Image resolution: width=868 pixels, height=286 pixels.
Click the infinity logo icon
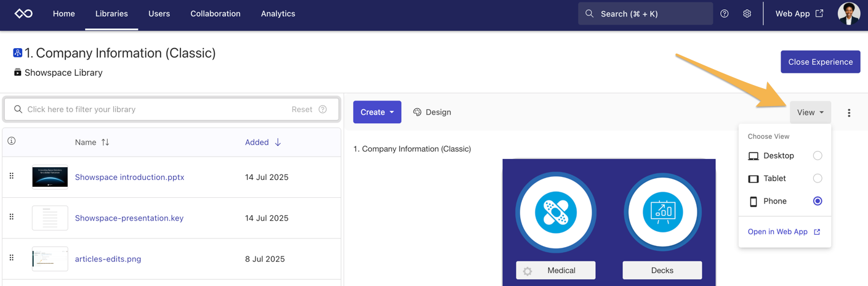23,14
